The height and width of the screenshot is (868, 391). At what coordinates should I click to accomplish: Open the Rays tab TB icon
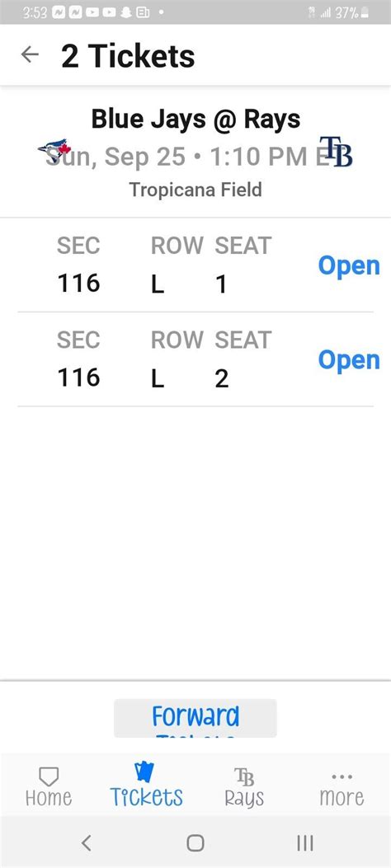pos(243,777)
